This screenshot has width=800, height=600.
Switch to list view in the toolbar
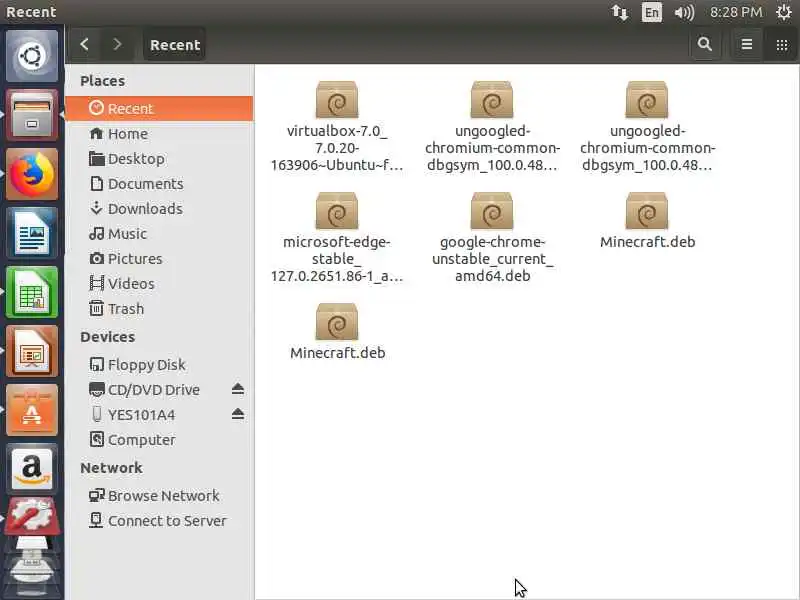click(746, 44)
